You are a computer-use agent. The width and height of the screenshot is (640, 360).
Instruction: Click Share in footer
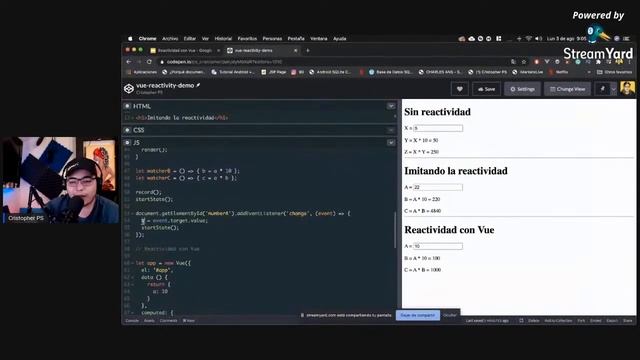click(x=628, y=321)
